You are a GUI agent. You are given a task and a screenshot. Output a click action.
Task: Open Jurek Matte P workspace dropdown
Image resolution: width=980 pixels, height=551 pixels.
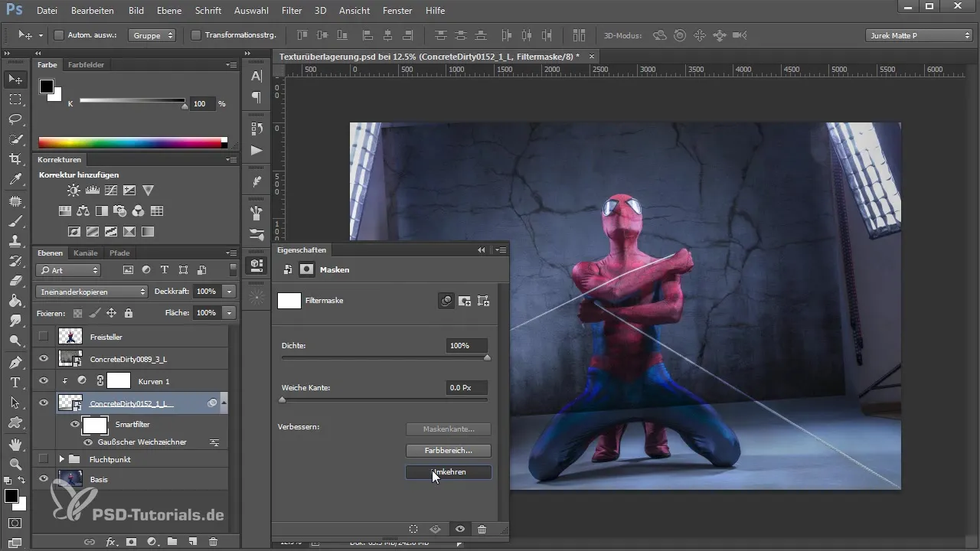(x=919, y=35)
